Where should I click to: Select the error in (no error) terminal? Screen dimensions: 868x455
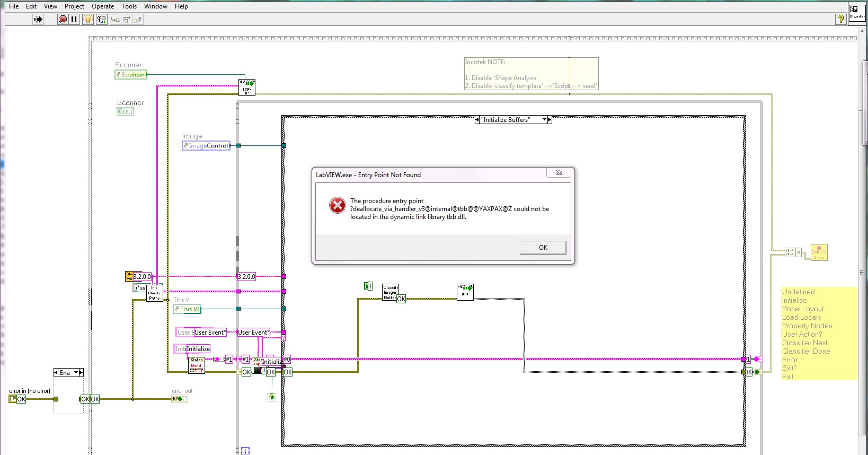17,399
